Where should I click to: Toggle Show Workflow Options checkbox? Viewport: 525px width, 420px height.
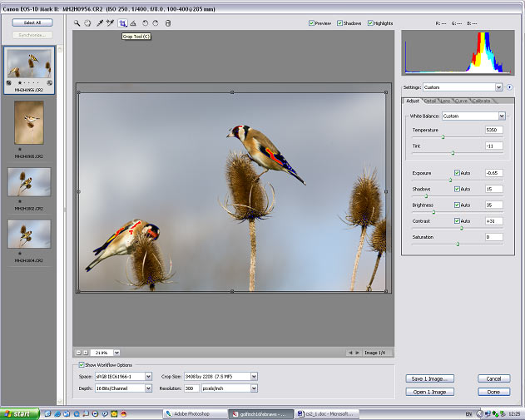coord(82,365)
